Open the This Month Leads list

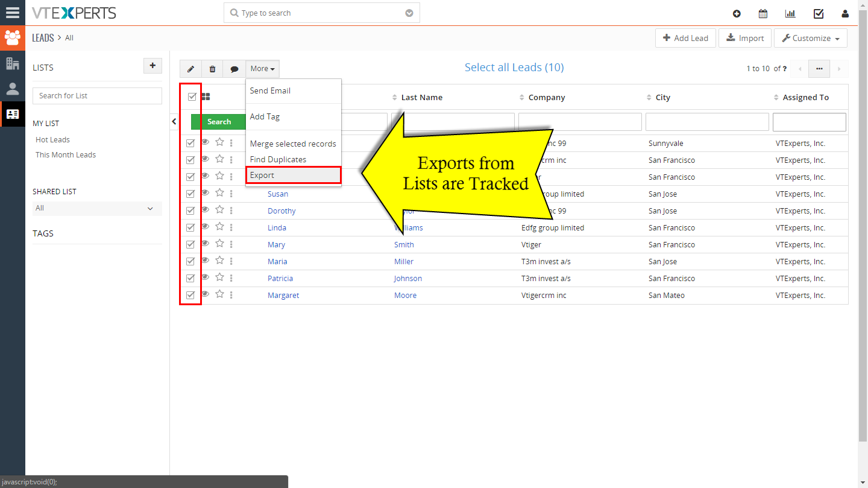[66, 154]
